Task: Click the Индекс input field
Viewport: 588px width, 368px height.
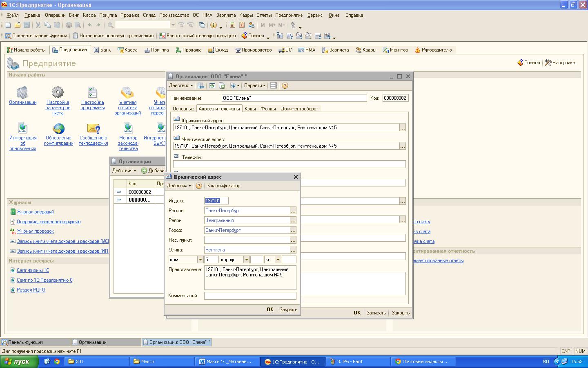Action: click(x=216, y=201)
